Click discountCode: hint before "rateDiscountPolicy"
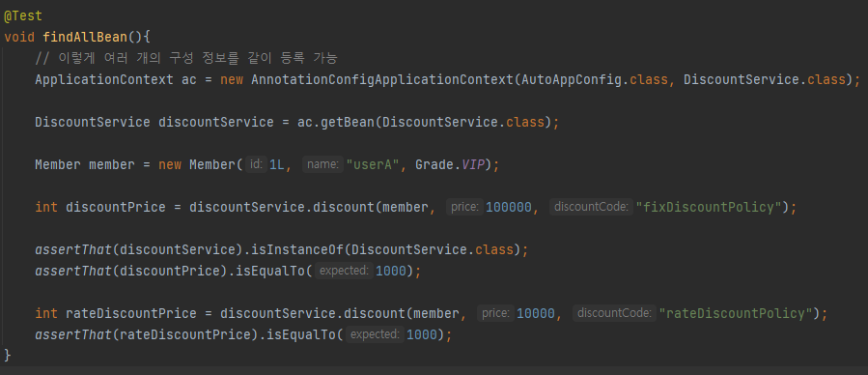The image size is (868, 375). pos(614,313)
